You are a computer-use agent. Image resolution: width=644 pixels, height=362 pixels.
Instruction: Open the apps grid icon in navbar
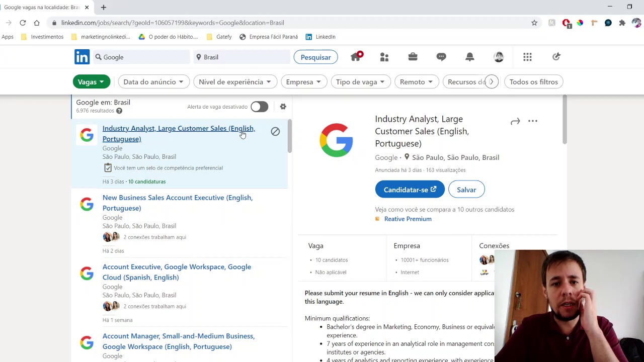pyautogui.click(x=527, y=57)
